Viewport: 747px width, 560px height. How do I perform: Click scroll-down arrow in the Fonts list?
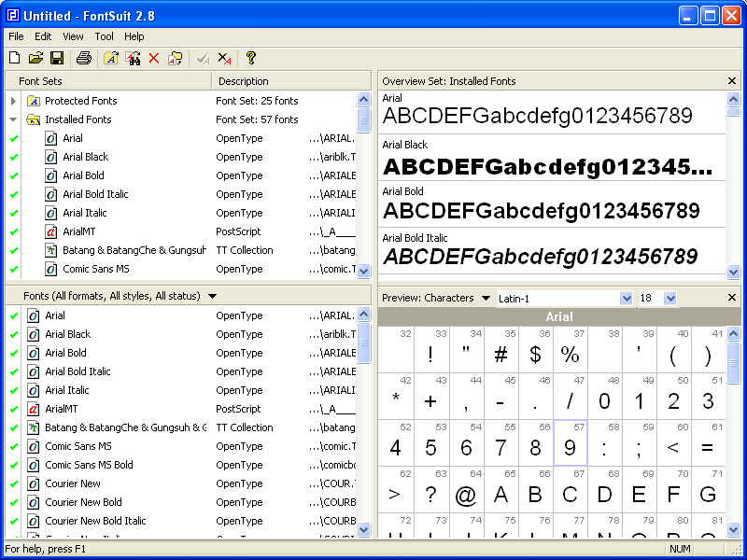363,529
